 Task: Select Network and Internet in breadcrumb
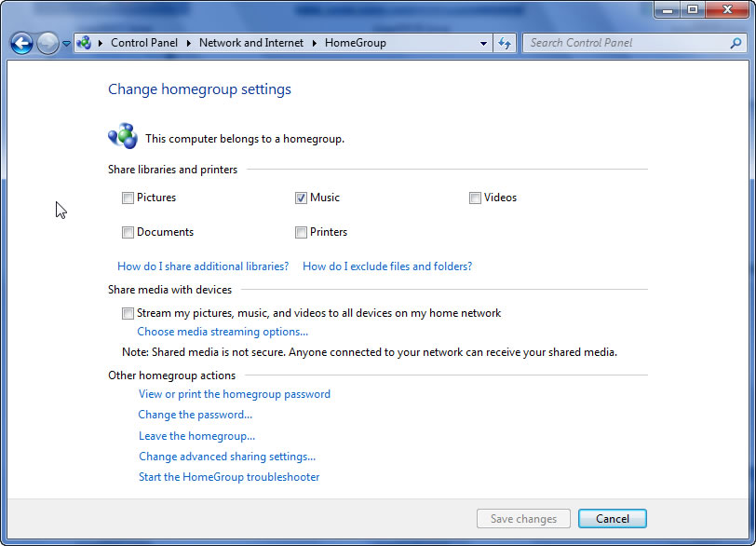[x=251, y=43]
